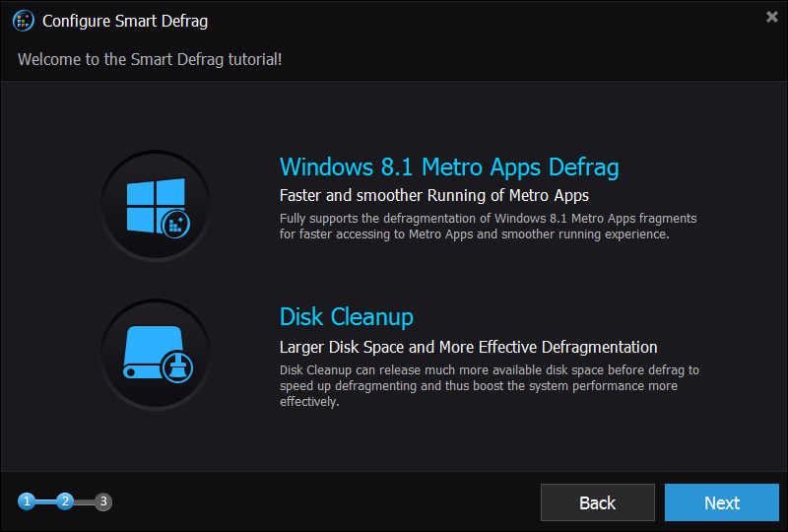Jump to step 3 gray circle
Screen dimensions: 788x532
coord(103,501)
